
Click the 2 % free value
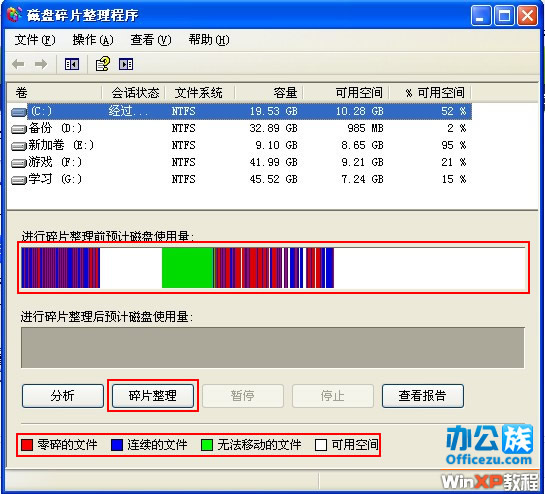pos(457,128)
